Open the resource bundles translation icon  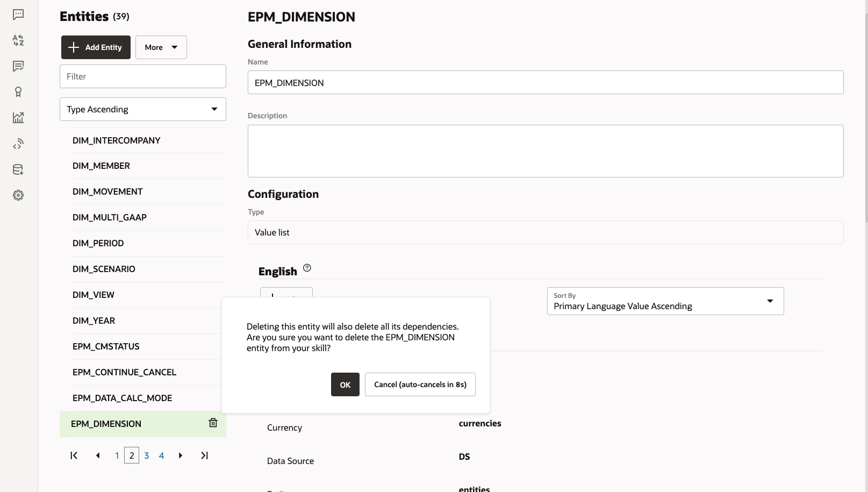click(x=18, y=40)
